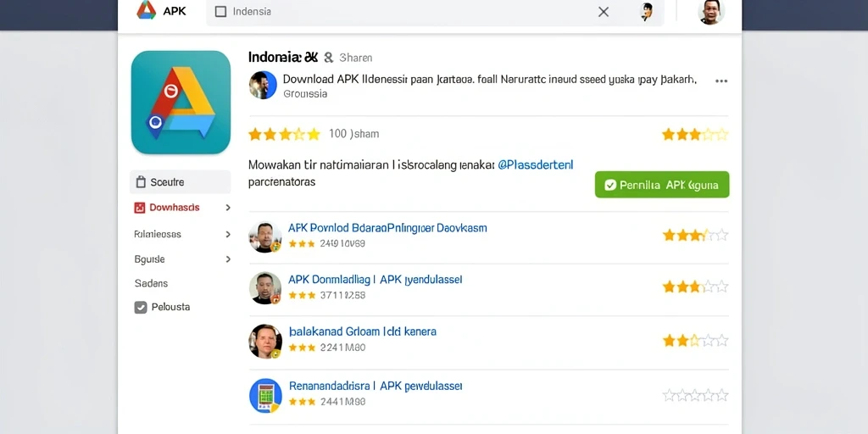Screen dimensions: 868x434
Task: Clear the search with the X icon
Action: coord(604,12)
